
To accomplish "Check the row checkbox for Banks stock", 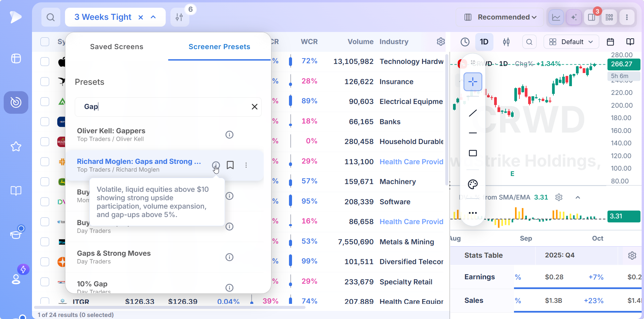I will pos(45,121).
